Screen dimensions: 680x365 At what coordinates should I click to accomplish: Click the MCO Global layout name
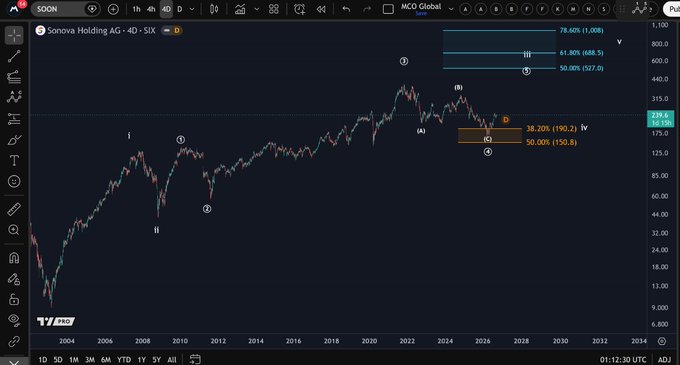pos(421,7)
